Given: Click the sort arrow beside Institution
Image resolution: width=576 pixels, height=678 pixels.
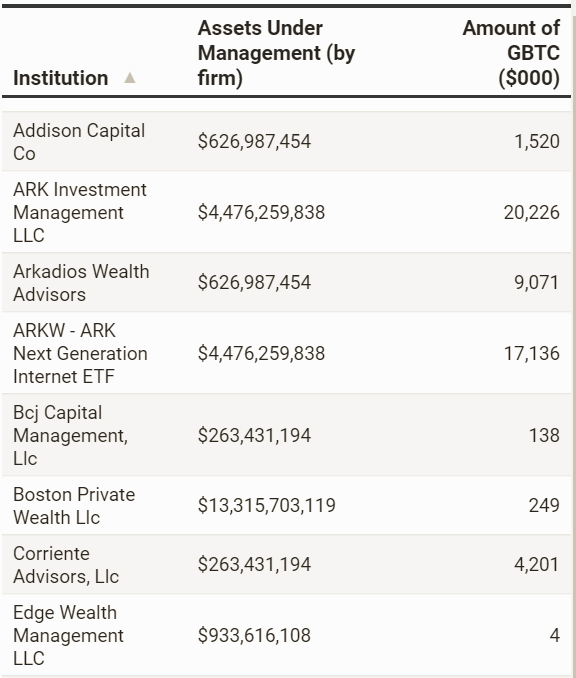Looking at the screenshot, I should tap(130, 78).
